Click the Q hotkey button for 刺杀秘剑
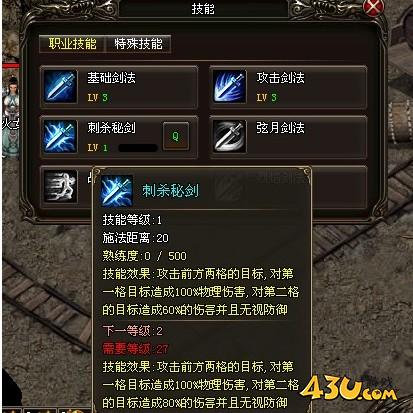The height and width of the screenshot is (413, 413). [x=176, y=136]
